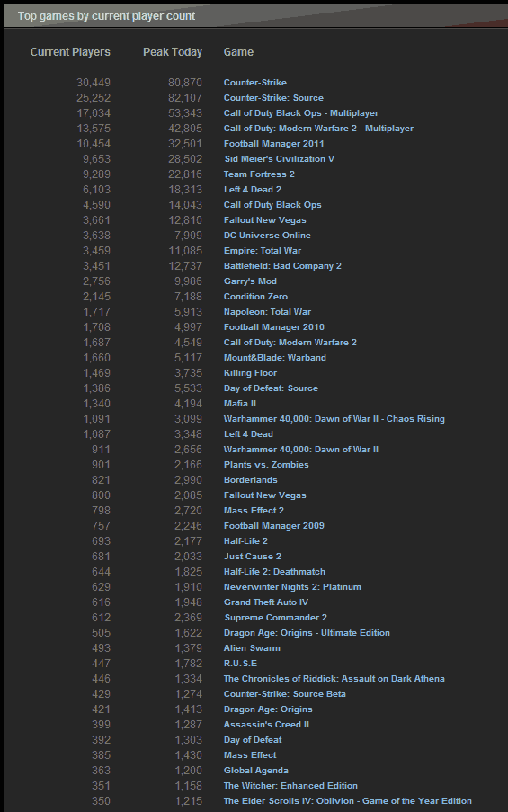Open The Witcher: Enhanced Edition

[290, 786]
